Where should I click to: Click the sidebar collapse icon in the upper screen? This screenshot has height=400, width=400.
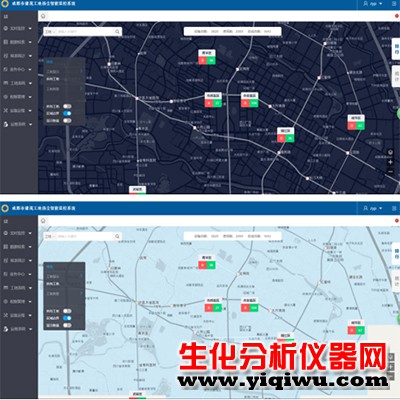[x=6, y=16]
